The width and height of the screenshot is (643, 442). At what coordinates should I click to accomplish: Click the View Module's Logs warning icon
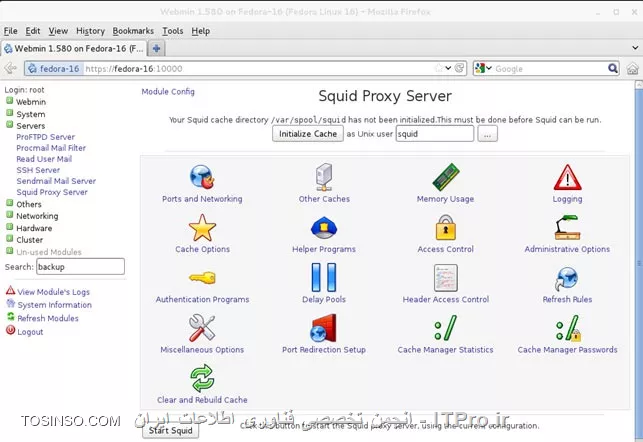(10, 291)
